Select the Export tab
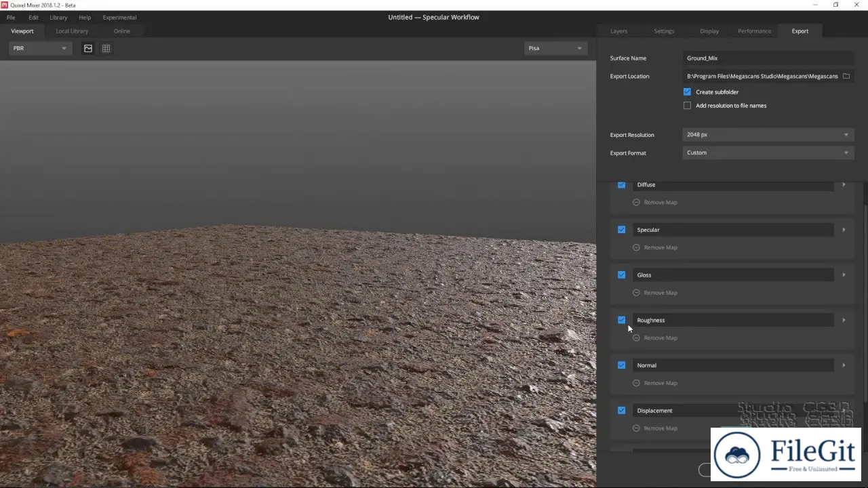Screen dimensions: 868x488 tap(800, 31)
